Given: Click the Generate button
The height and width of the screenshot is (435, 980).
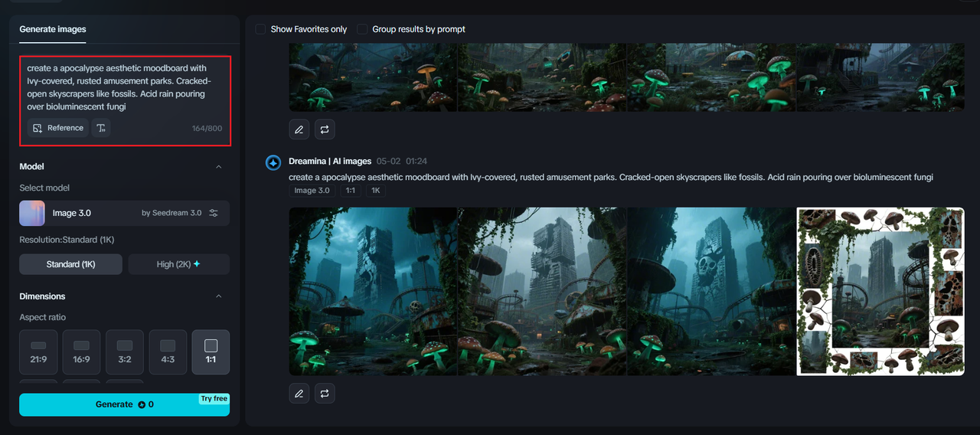Looking at the screenshot, I should point(124,404).
